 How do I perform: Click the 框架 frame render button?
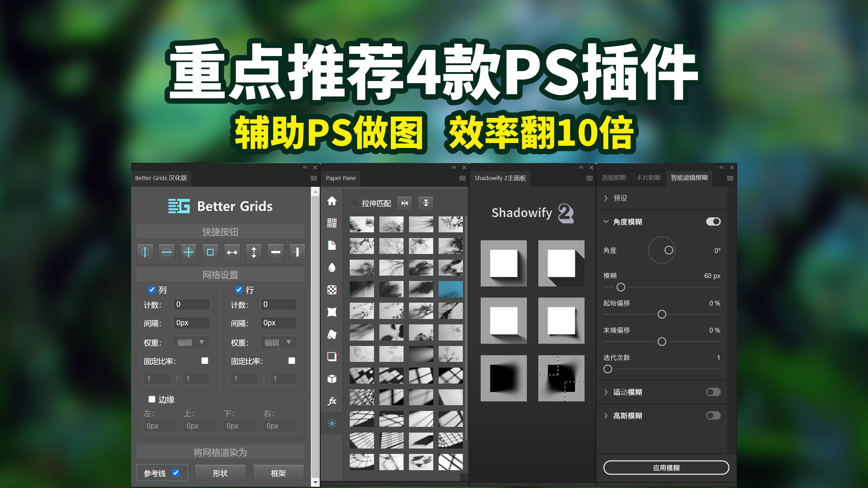tap(278, 473)
